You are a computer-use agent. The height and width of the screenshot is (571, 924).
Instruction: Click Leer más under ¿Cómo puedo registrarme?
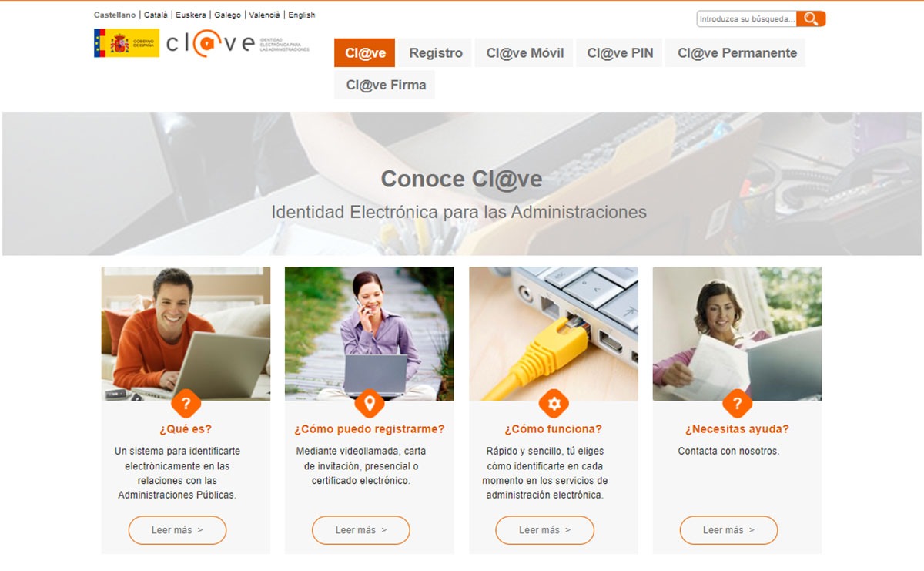361,530
